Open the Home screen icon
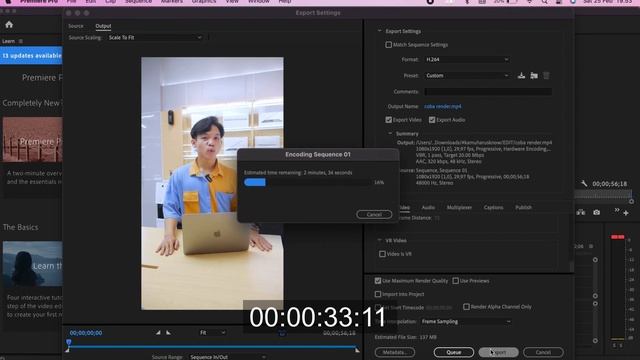640x360 pixels. (9, 25)
